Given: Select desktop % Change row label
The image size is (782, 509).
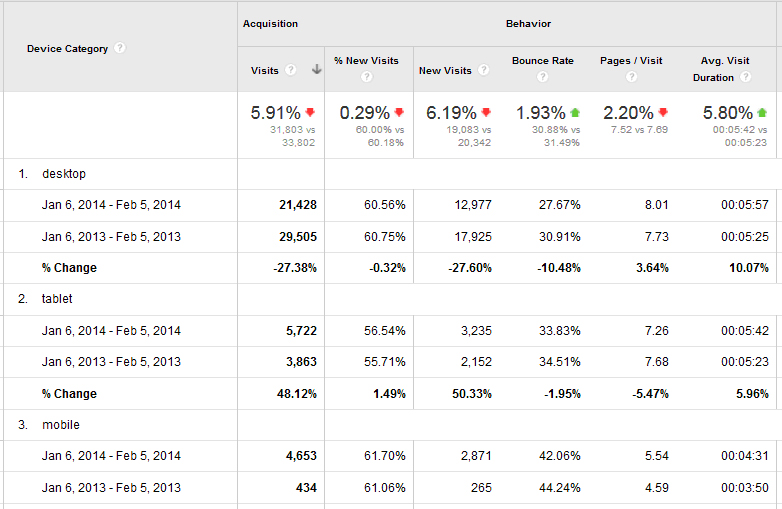Looking at the screenshot, I should tap(69, 268).
